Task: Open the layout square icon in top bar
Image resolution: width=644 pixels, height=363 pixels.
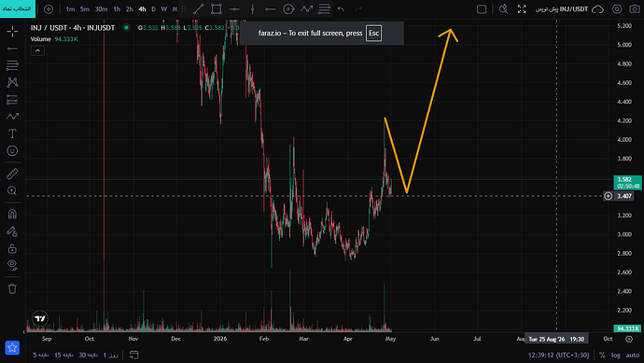Action: (482, 9)
